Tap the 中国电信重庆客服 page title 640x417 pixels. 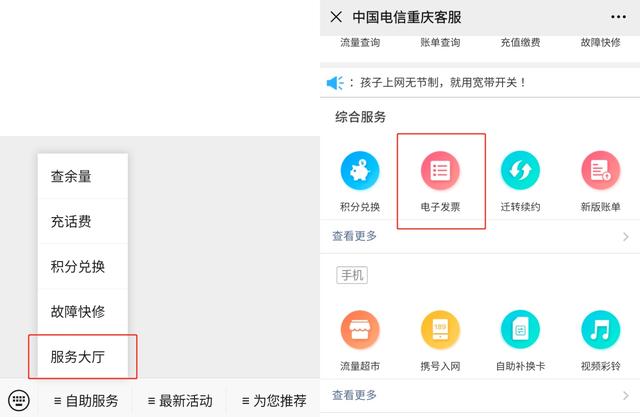pyautogui.click(x=407, y=17)
